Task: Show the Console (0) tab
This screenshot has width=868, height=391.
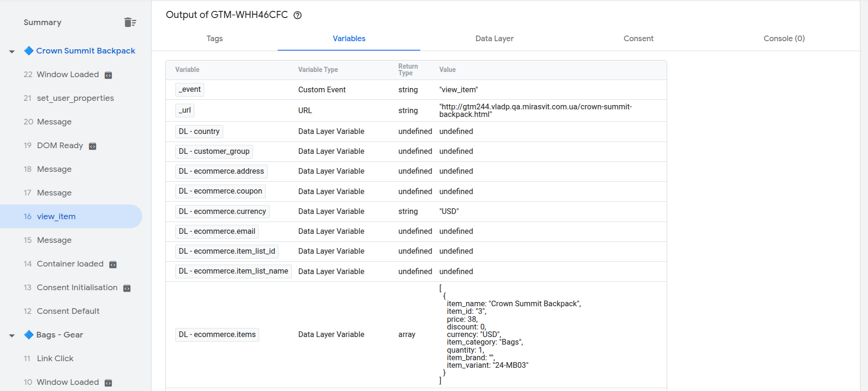Action: click(x=784, y=38)
